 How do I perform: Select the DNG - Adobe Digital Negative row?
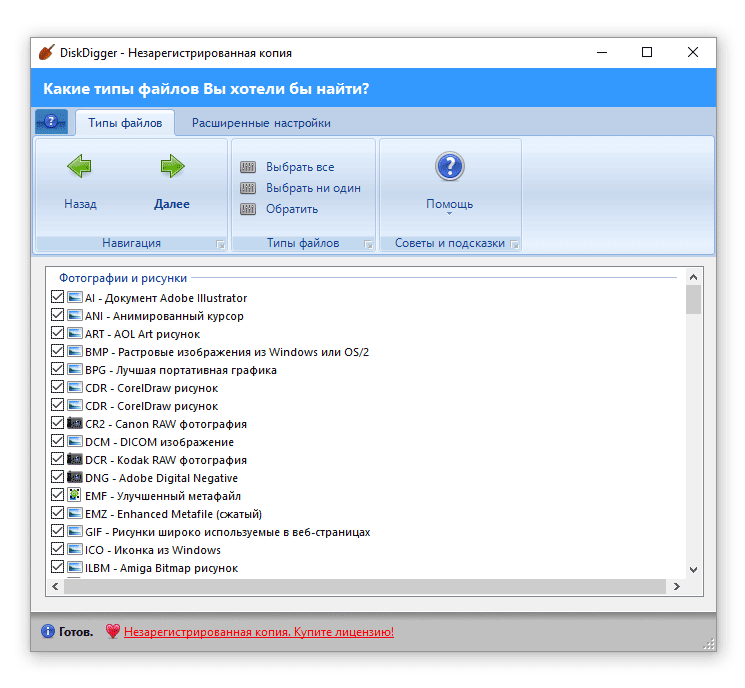(x=162, y=478)
